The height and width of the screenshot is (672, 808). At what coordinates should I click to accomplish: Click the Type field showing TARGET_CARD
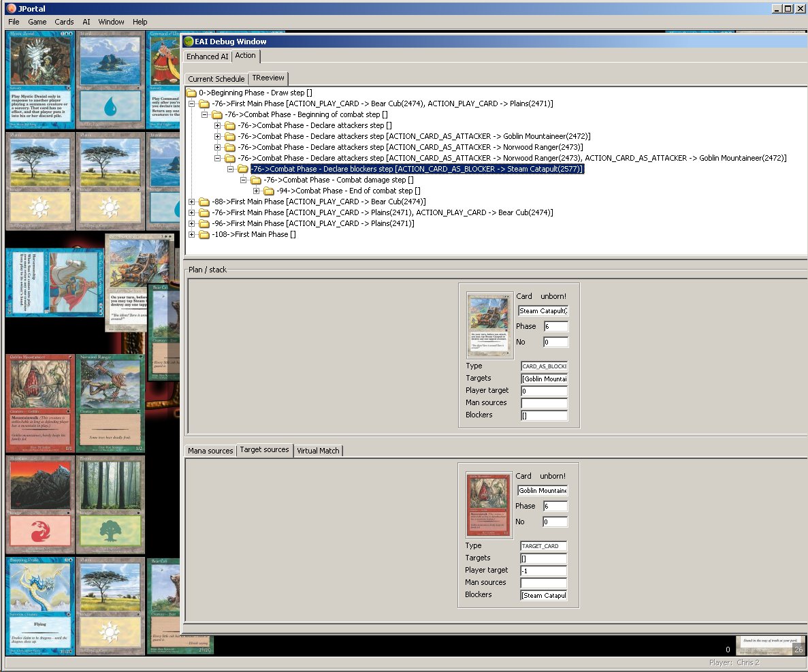click(x=544, y=546)
